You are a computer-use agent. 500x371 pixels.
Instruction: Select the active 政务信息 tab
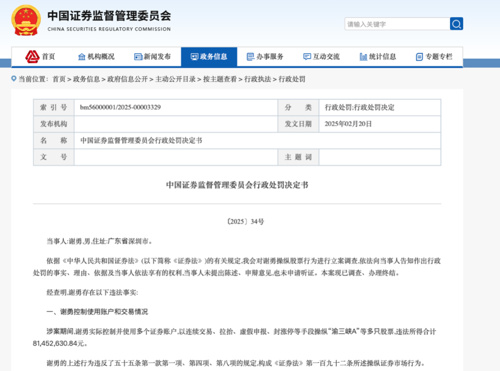[209, 57]
